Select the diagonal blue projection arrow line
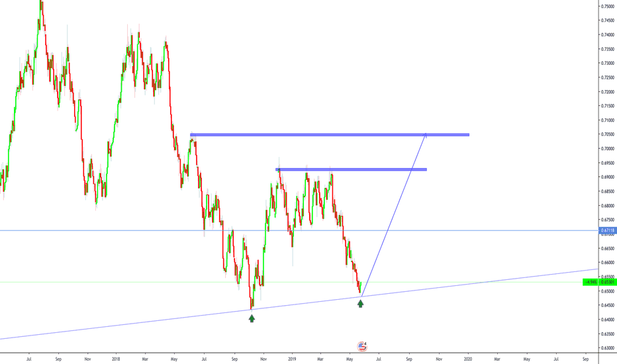The width and height of the screenshot is (617, 364). [x=393, y=215]
